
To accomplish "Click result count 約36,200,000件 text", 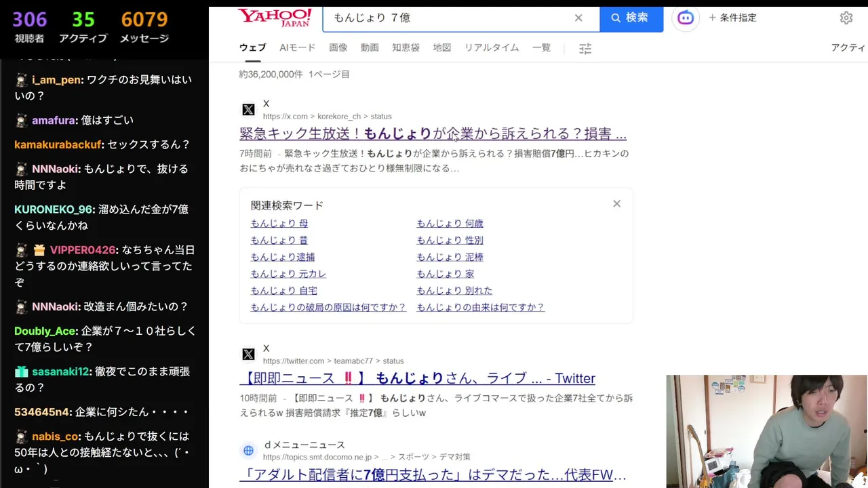I will coord(271,75).
